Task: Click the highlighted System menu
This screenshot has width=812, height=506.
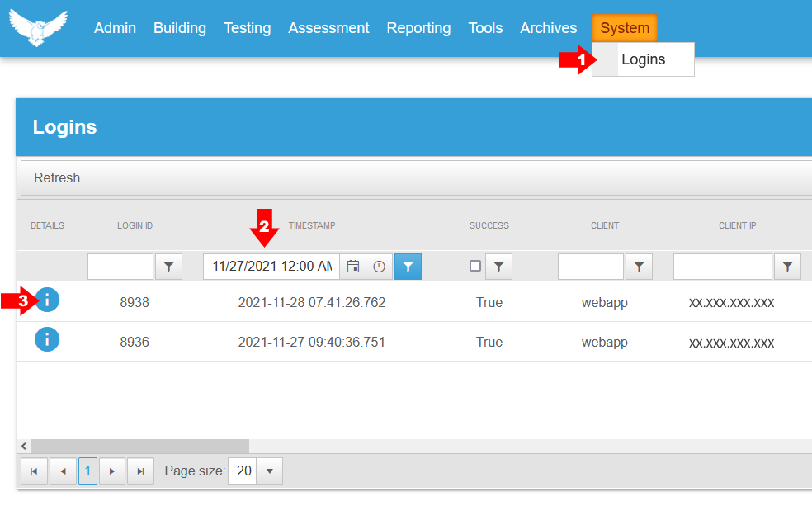Action: point(625,28)
